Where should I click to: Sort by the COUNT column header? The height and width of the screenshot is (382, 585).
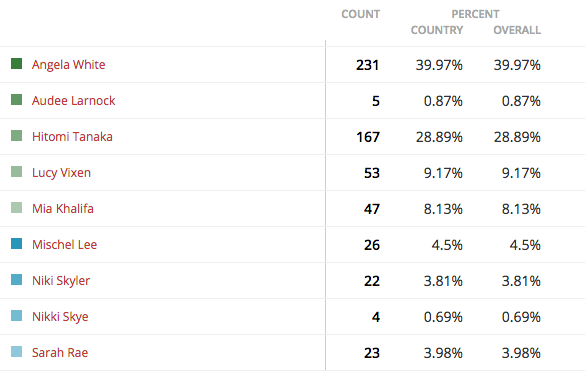point(360,14)
